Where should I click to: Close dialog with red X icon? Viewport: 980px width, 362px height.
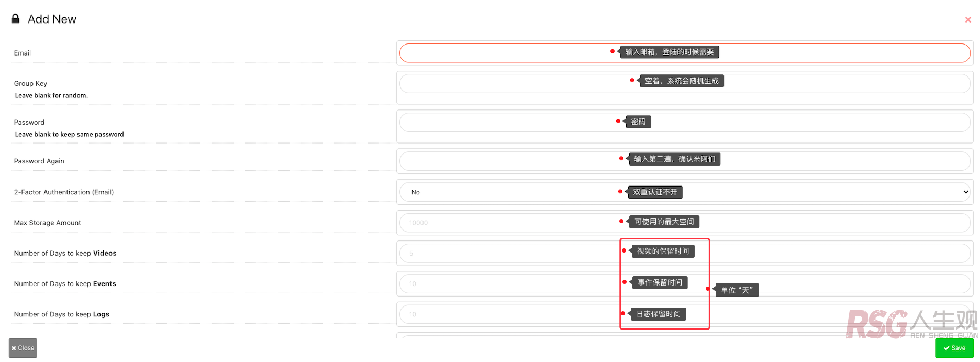[x=968, y=20]
